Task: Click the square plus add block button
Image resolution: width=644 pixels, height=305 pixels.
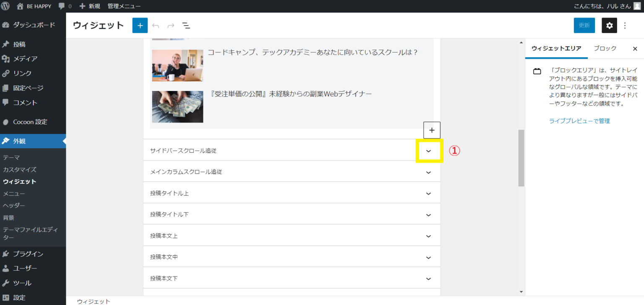Action: tap(432, 130)
